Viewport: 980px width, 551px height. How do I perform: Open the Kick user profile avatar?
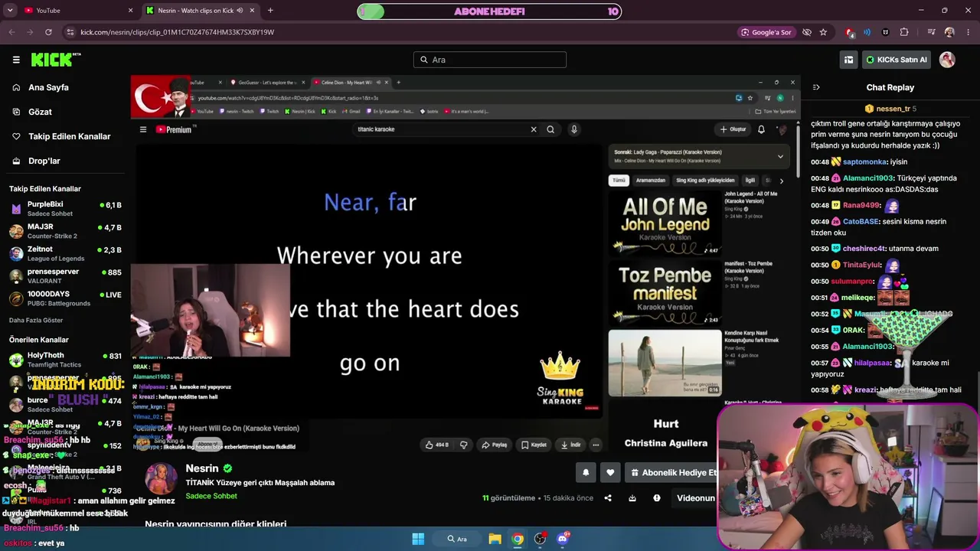[x=947, y=60]
